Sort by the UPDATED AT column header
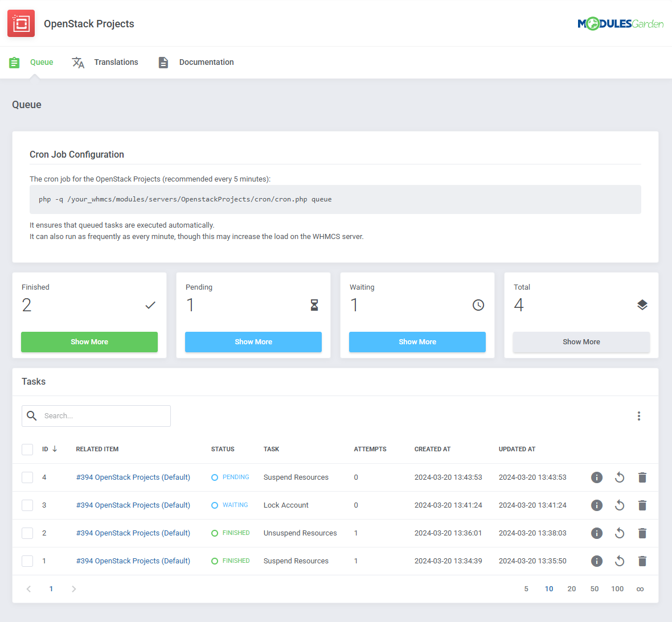 517,449
